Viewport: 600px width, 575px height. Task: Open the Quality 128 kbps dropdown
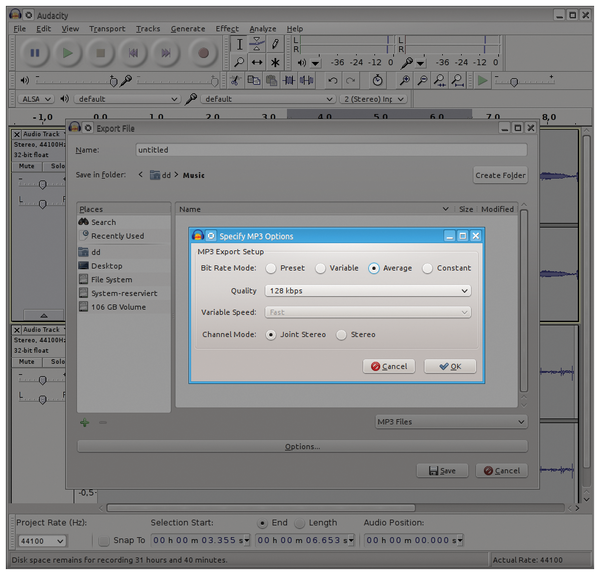pyautogui.click(x=368, y=291)
